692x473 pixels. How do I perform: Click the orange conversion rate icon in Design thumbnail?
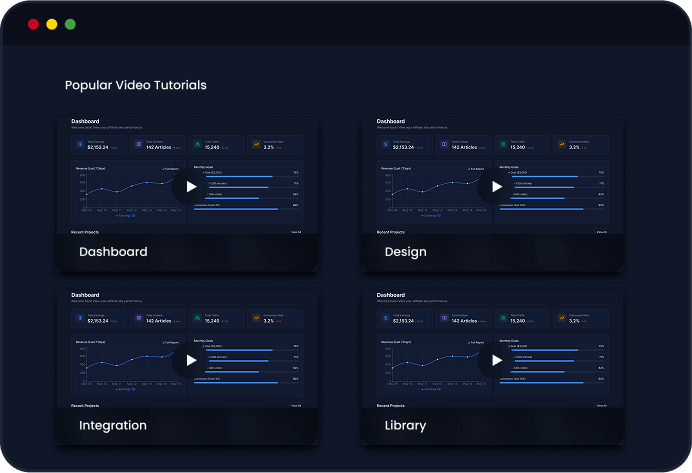(x=561, y=146)
